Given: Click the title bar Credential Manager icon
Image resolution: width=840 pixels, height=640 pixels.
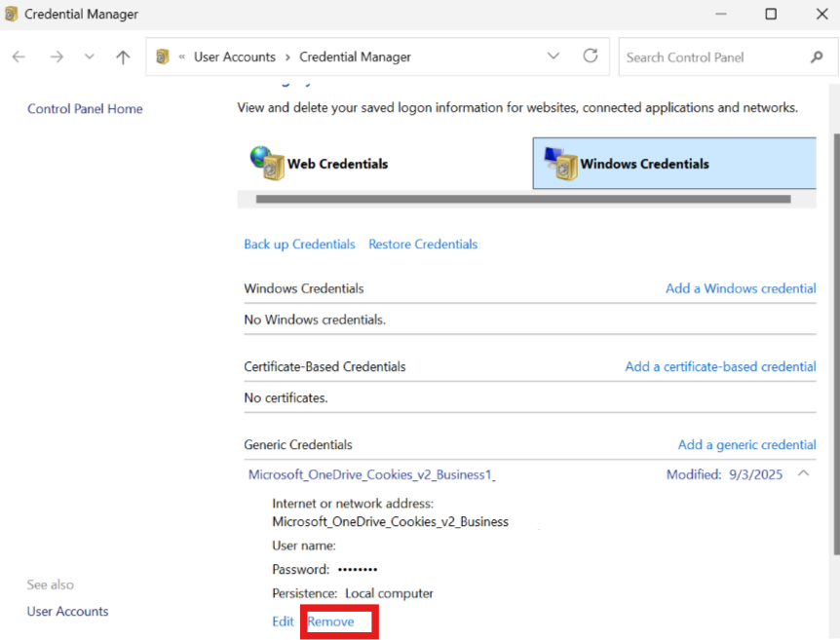Looking at the screenshot, I should (12, 14).
